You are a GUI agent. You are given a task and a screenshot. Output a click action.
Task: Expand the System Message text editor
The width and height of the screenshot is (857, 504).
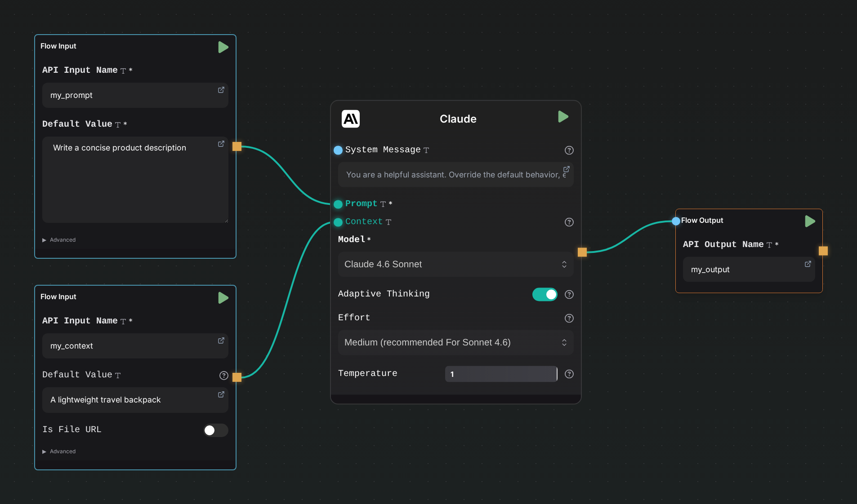click(x=567, y=169)
